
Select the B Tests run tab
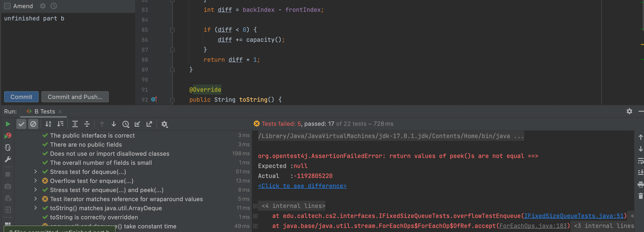tap(45, 111)
